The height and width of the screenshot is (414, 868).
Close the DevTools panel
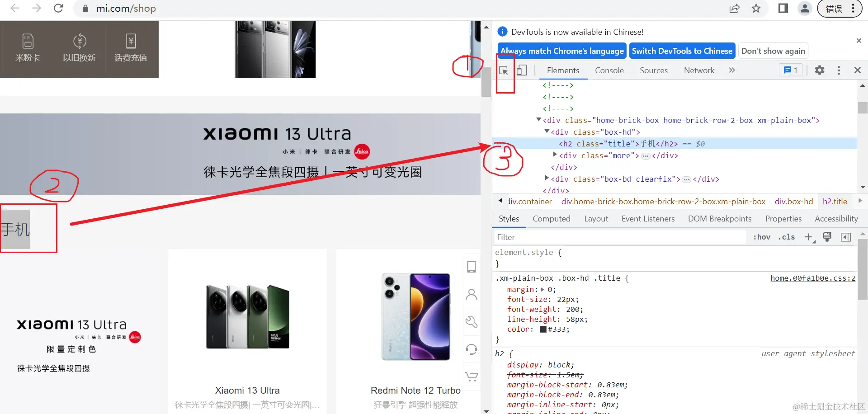pyautogui.click(x=858, y=70)
